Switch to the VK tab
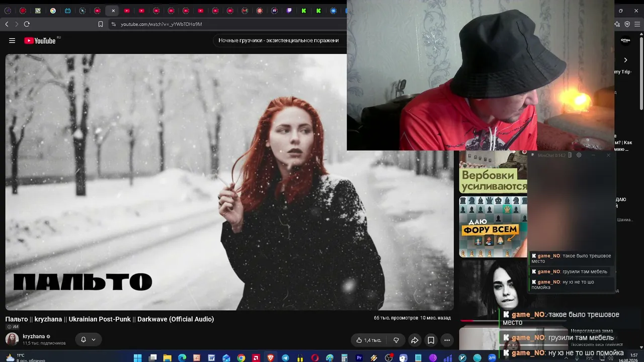Image resolution: width=644 pixels, height=362 pixels. click(333, 11)
